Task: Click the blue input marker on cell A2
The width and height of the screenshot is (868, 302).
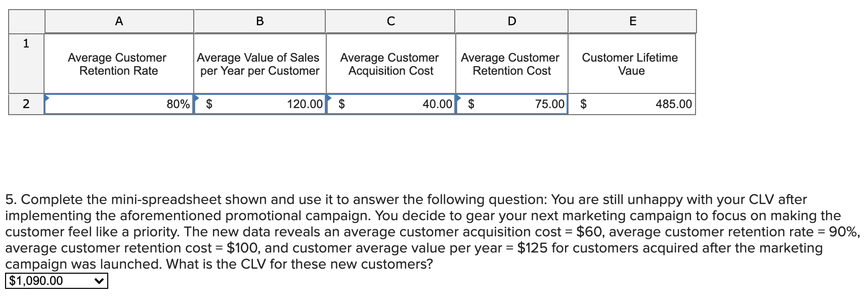Action: (x=46, y=97)
